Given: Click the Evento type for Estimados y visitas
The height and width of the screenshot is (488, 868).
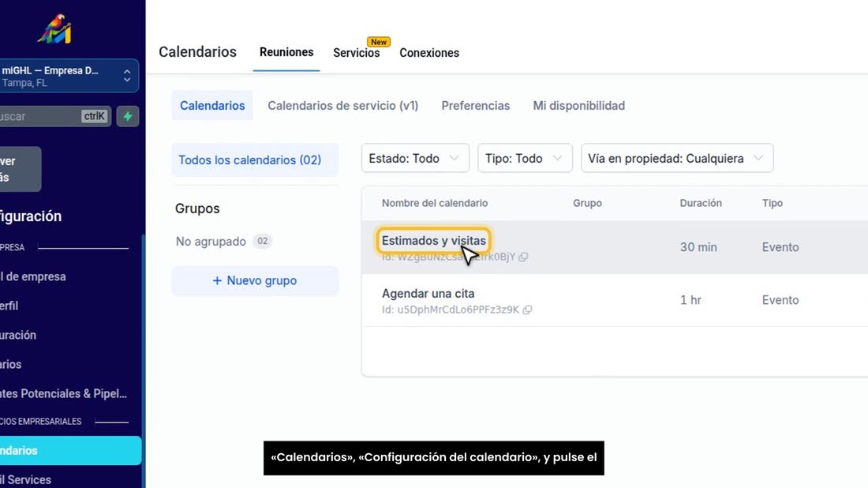Looking at the screenshot, I should pyautogui.click(x=780, y=247).
